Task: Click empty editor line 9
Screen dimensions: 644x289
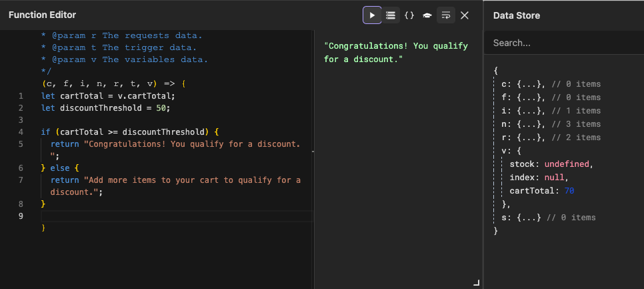Action: click(177, 216)
